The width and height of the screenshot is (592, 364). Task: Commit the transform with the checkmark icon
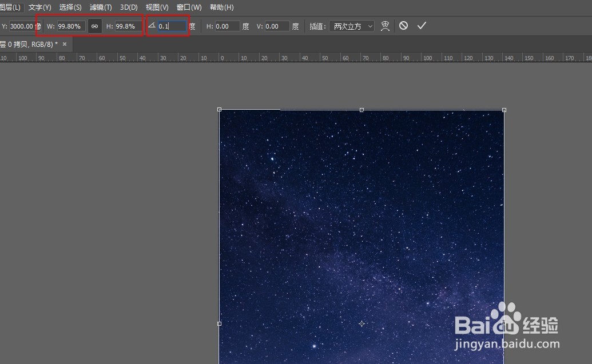[422, 26]
